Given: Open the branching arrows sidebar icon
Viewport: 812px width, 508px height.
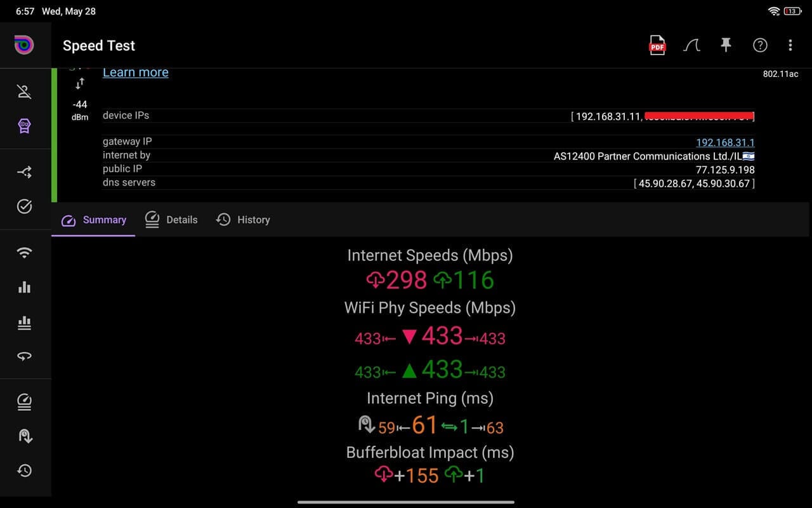Looking at the screenshot, I should [25, 172].
